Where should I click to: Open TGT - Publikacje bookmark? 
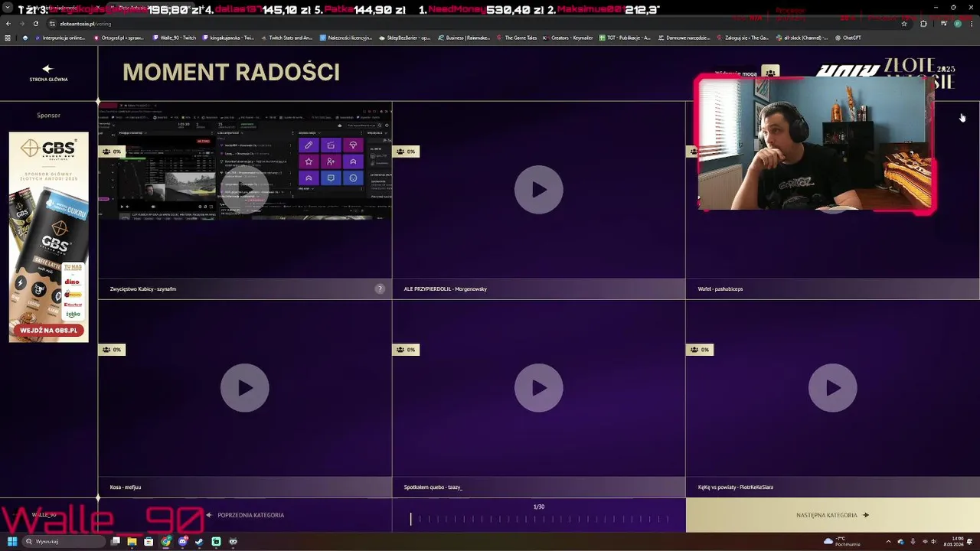626,37
